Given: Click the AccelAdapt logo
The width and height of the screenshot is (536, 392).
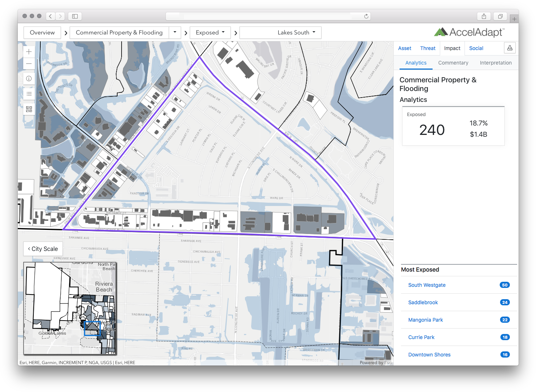Looking at the screenshot, I should [x=469, y=32].
